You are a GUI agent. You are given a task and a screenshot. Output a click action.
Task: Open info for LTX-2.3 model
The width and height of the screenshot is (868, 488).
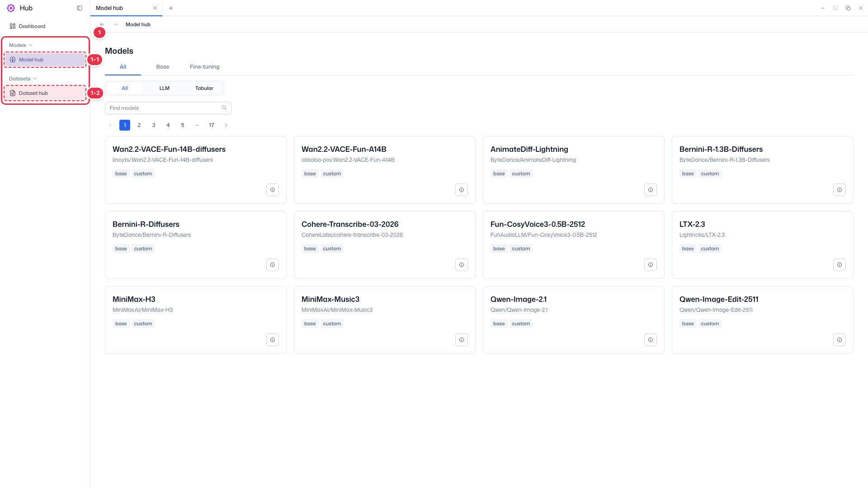click(x=840, y=265)
